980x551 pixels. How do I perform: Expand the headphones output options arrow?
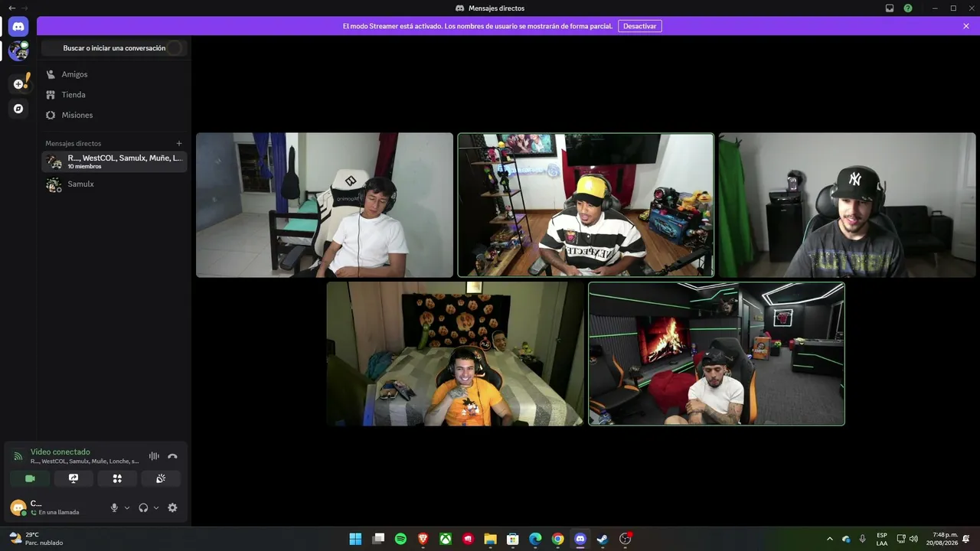156,507
